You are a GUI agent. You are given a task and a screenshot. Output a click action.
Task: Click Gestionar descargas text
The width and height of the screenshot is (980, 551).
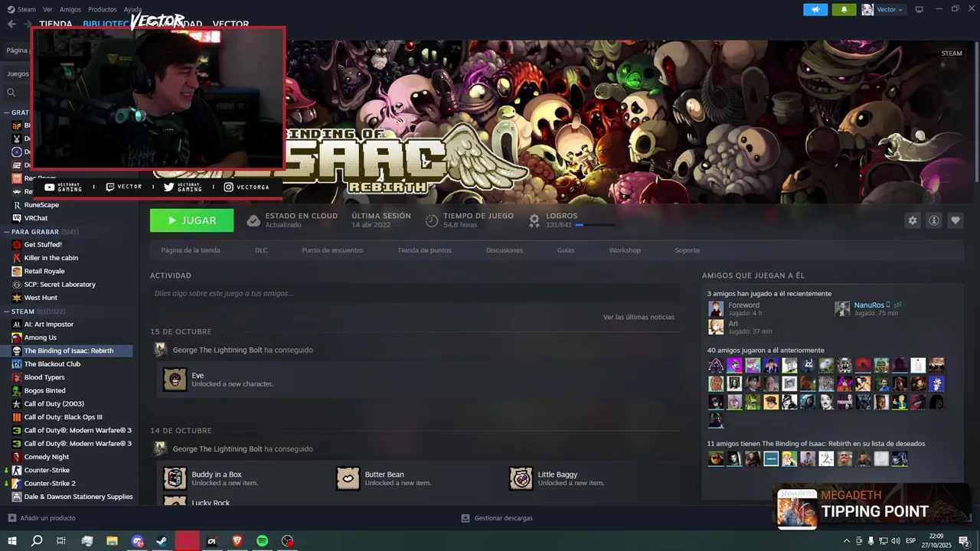(503, 518)
